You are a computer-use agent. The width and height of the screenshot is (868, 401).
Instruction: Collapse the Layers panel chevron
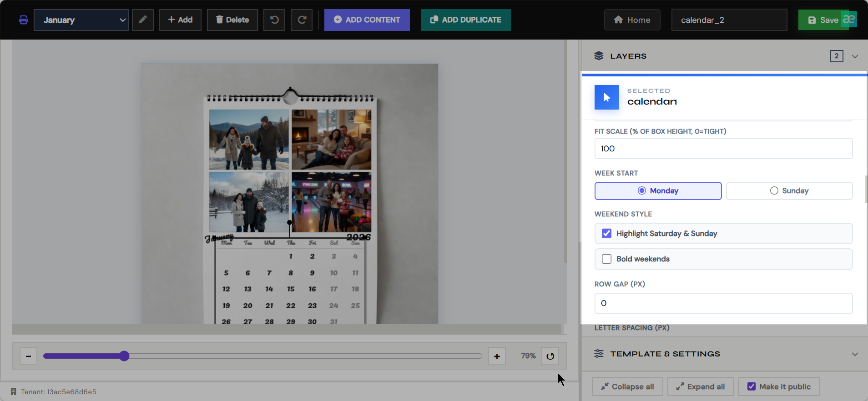(855, 56)
